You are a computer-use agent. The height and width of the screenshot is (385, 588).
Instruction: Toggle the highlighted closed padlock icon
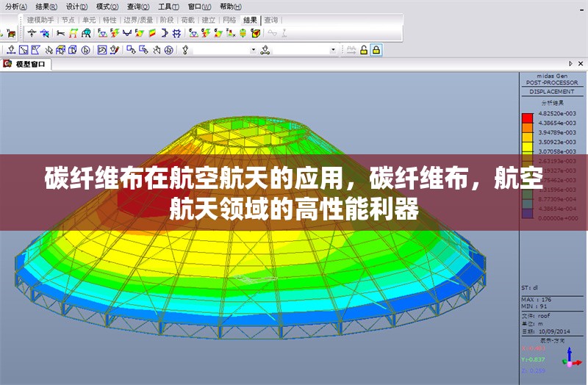376,50
